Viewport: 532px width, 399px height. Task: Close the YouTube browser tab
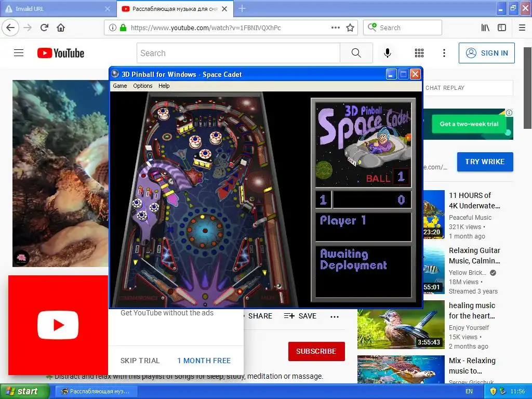coord(224,9)
